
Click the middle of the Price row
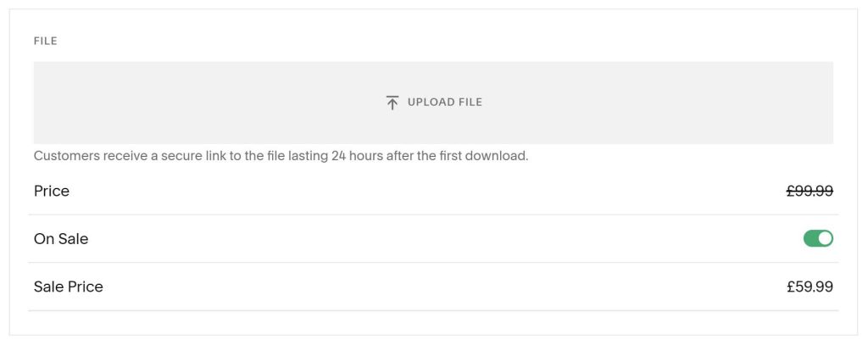[433, 191]
